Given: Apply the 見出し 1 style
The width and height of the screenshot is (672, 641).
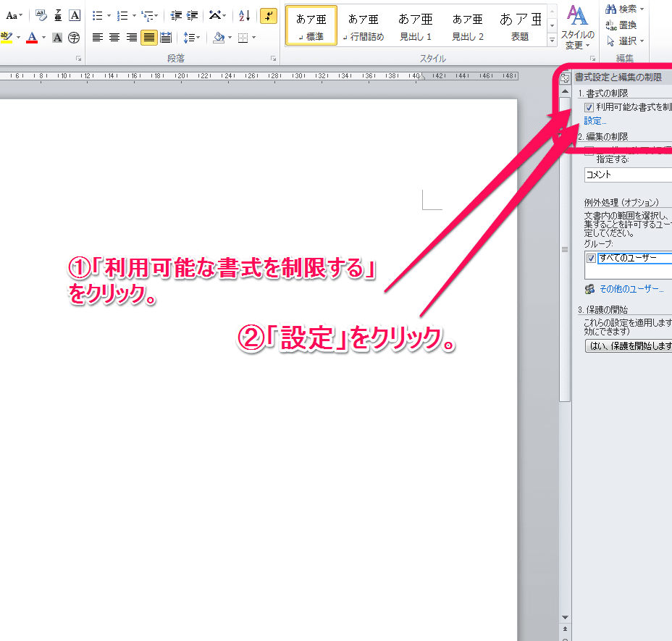Looking at the screenshot, I should pyautogui.click(x=416, y=26).
